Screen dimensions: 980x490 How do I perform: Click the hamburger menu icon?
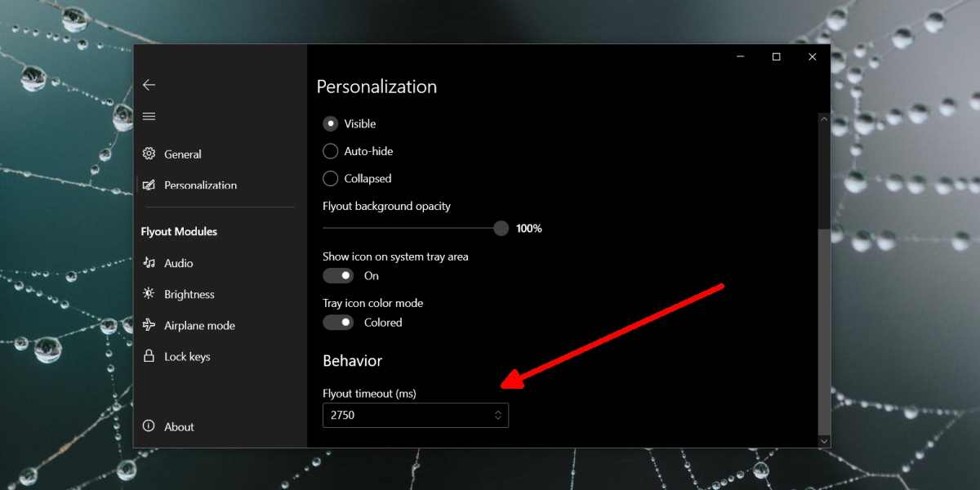pos(149,116)
